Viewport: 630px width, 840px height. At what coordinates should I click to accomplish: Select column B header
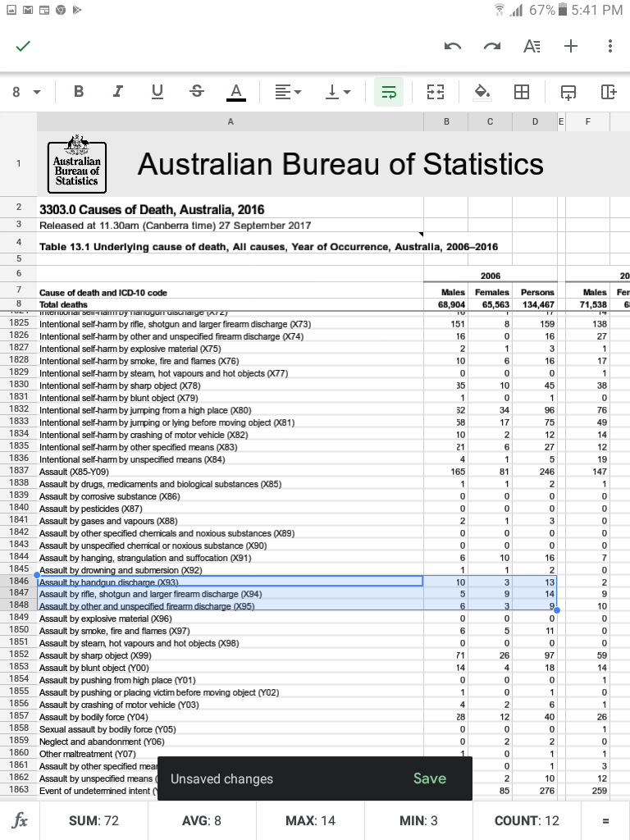(446, 121)
